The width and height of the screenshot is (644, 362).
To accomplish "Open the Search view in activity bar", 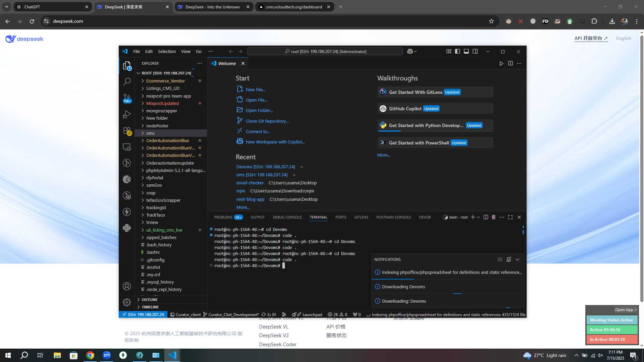I will pyautogui.click(x=127, y=81).
